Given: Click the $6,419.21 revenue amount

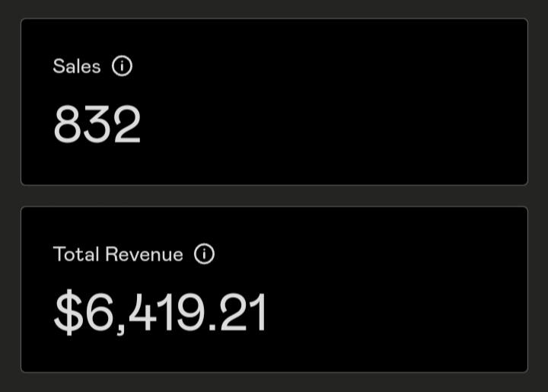Looking at the screenshot, I should [x=161, y=313].
